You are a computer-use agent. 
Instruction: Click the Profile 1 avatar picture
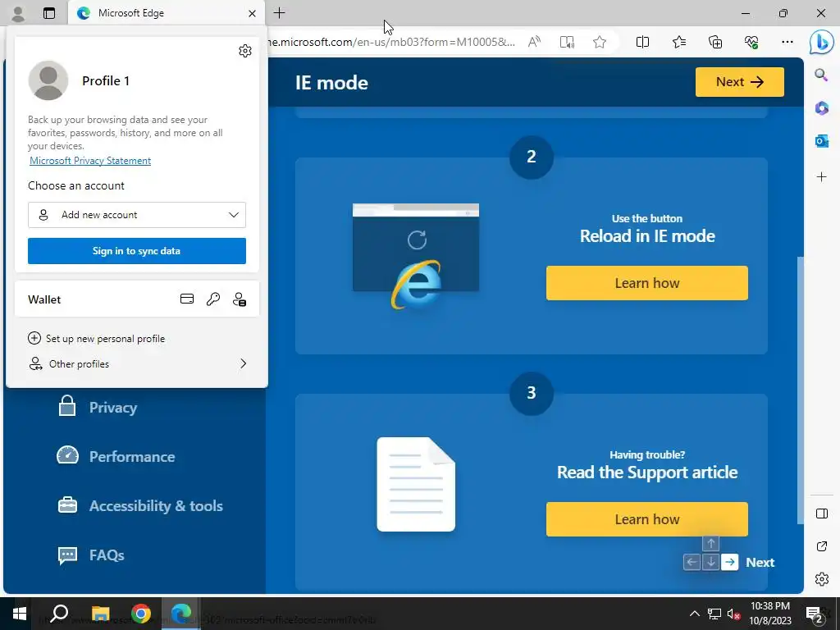48,80
